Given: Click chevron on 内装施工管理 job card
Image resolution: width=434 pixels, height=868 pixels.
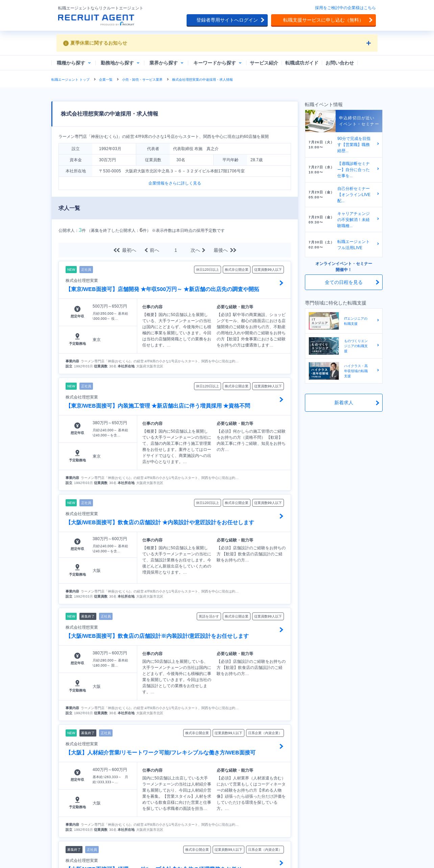Looking at the screenshot, I should [281, 400].
